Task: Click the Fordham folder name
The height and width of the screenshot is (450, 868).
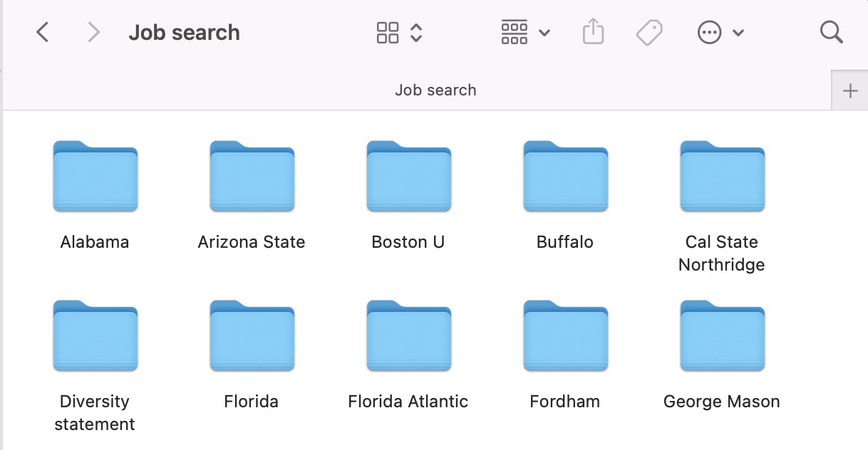Action: click(x=565, y=402)
